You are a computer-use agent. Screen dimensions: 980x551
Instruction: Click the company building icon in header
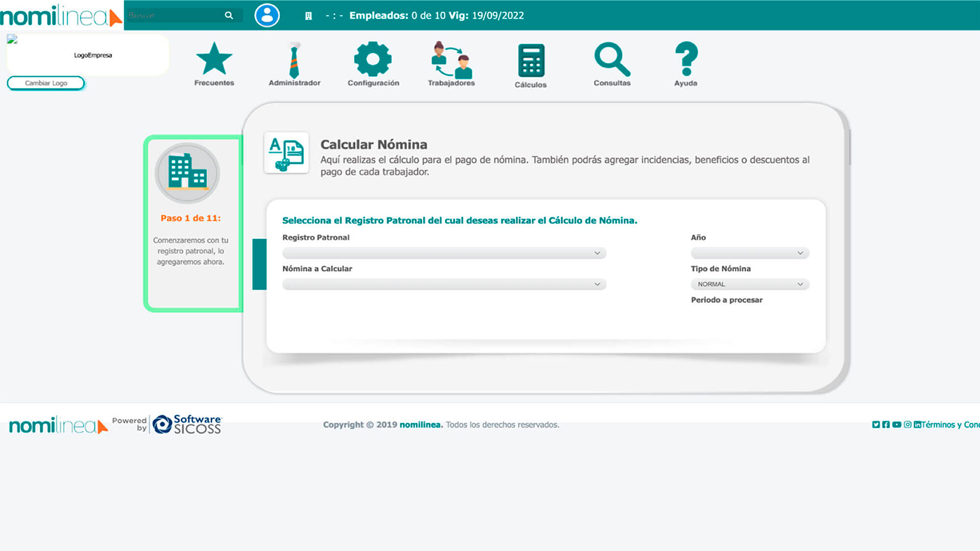tap(308, 16)
